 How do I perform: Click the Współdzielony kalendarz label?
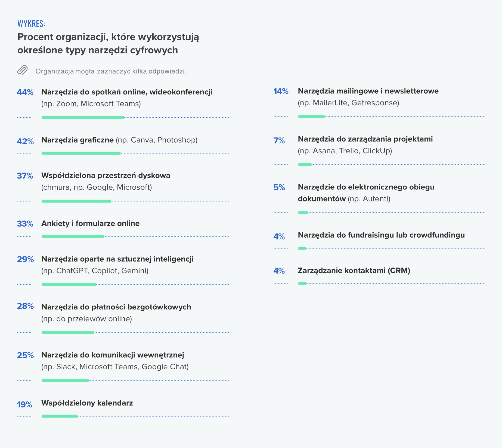coord(87,403)
